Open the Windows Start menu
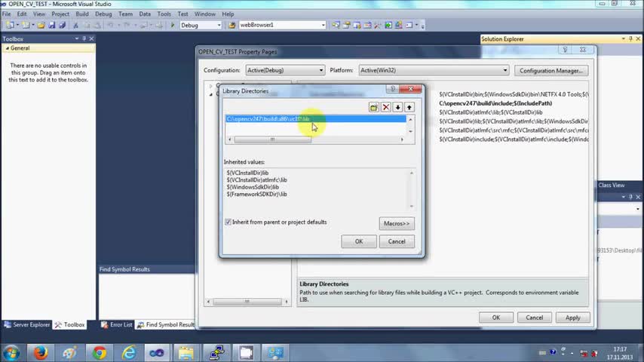 [11, 353]
